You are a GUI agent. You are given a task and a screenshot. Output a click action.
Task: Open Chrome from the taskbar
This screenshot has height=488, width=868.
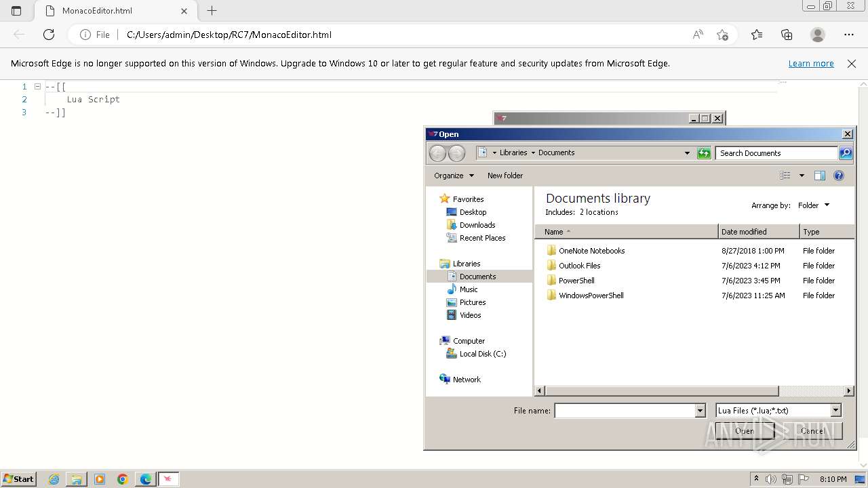pyautogui.click(x=123, y=479)
